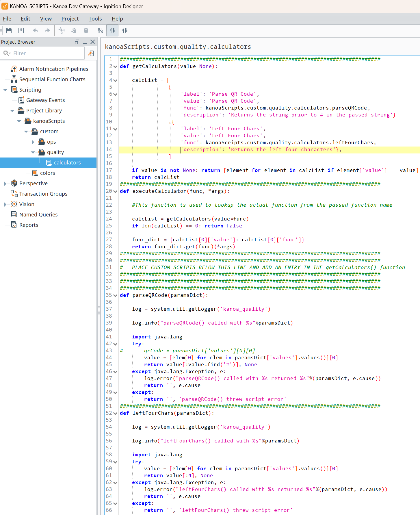The height and width of the screenshot is (515, 420).
Task: Fold the try block at line 42
Action: (116, 344)
